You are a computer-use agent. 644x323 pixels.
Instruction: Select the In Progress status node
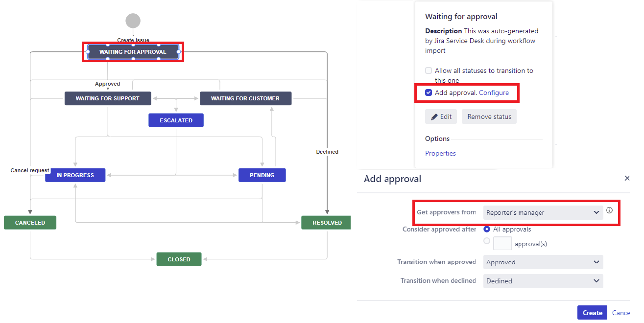tap(75, 175)
